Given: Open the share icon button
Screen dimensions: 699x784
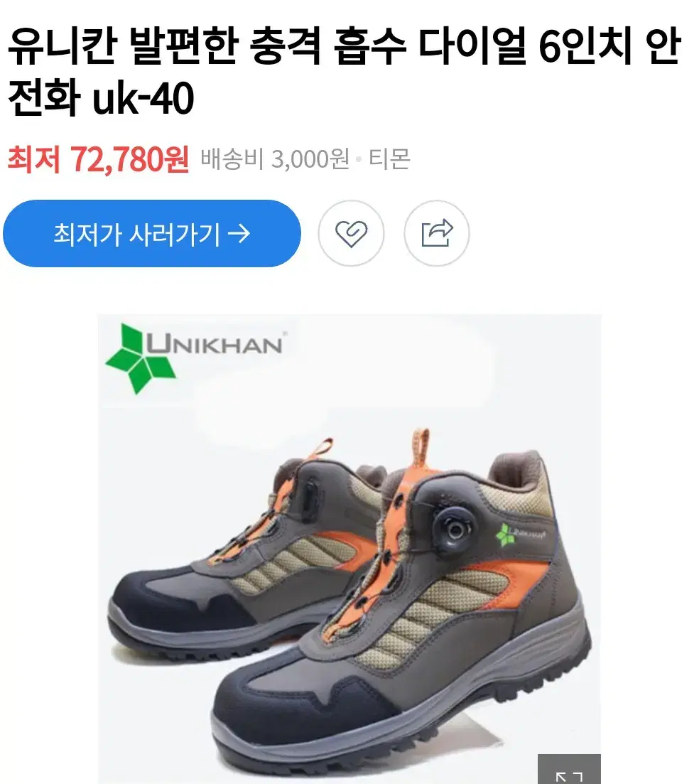Looking at the screenshot, I should (437, 233).
